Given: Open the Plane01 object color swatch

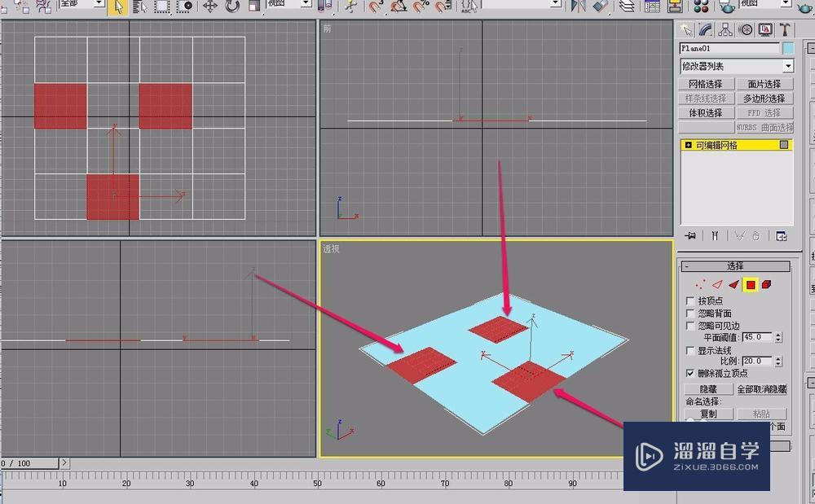Looking at the screenshot, I should click(788, 48).
